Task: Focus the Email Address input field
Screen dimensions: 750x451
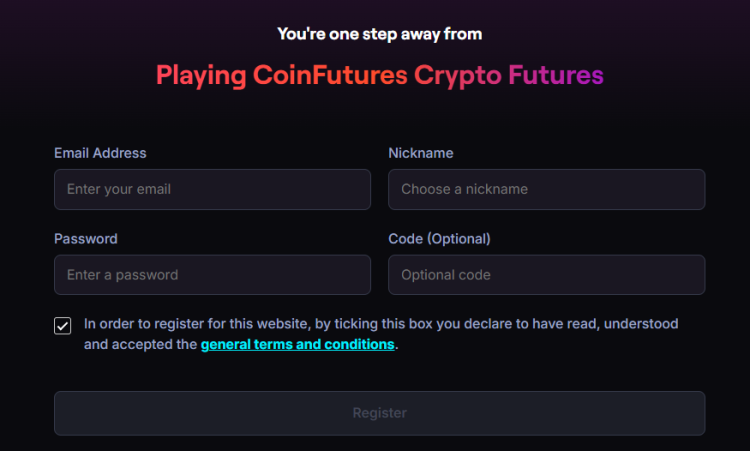Action: pyautogui.click(x=212, y=189)
